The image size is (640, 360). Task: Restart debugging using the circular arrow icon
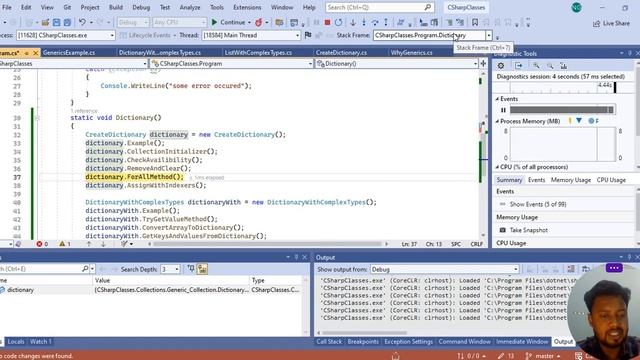pos(338,22)
